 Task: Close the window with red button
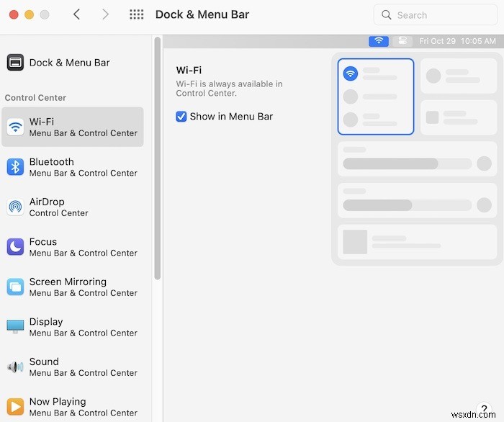14,14
